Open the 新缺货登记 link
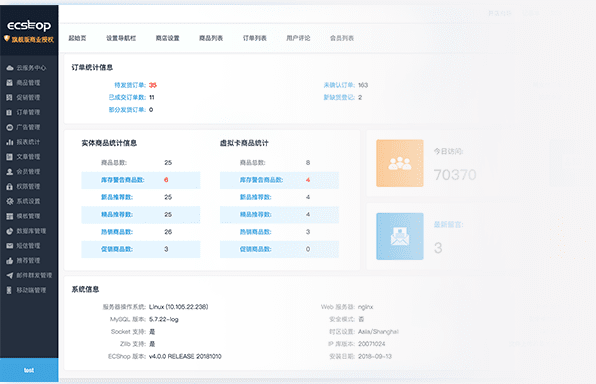The height and width of the screenshot is (384, 596). [339, 97]
